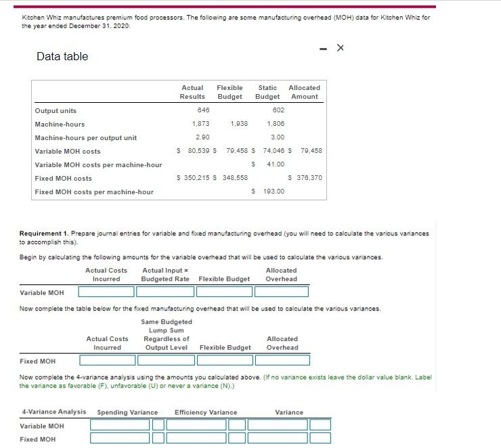The height and width of the screenshot is (448, 501).
Task: Click the Spending Variance column header
Action: pos(127,413)
